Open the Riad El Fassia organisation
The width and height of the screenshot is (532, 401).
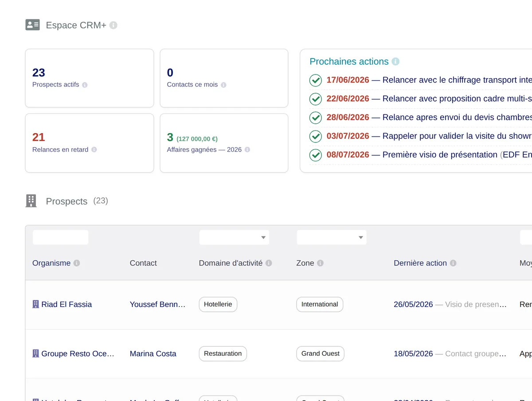tap(66, 304)
